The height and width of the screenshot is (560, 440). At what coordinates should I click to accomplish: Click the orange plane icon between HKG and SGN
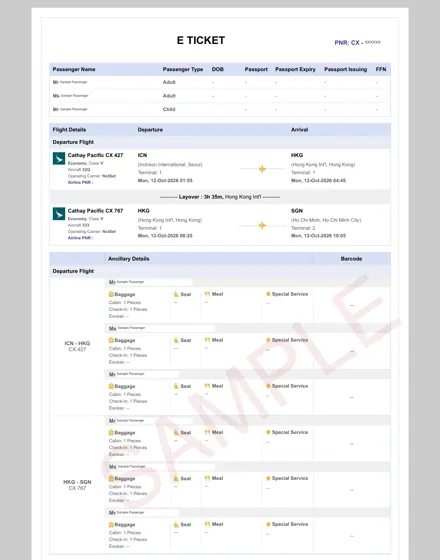262,225
